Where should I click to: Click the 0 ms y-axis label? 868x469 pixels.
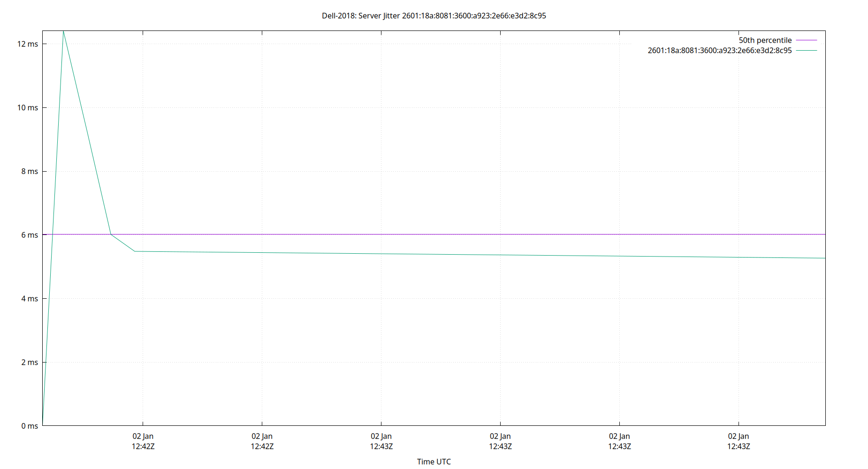[x=29, y=426]
